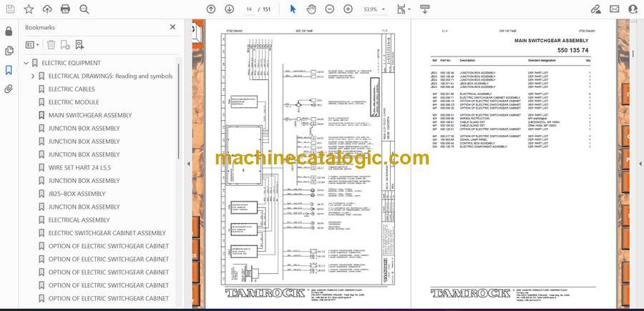The image size is (644, 311).
Task: Click the page number field showing 14
Action: click(x=248, y=9)
